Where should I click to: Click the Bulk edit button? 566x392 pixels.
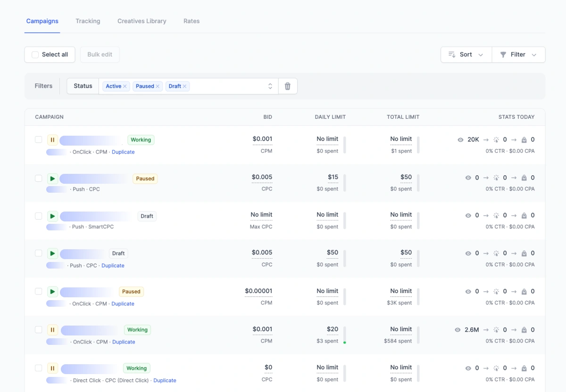tap(100, 54)
